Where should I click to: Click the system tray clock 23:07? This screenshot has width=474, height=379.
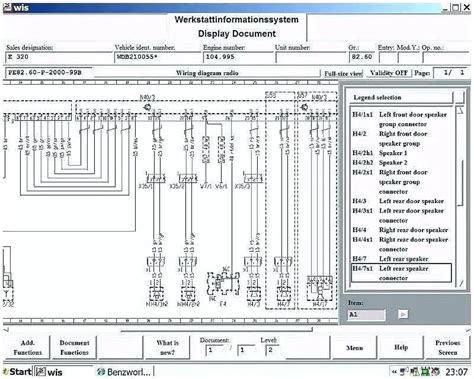click(x=457, y=372)
